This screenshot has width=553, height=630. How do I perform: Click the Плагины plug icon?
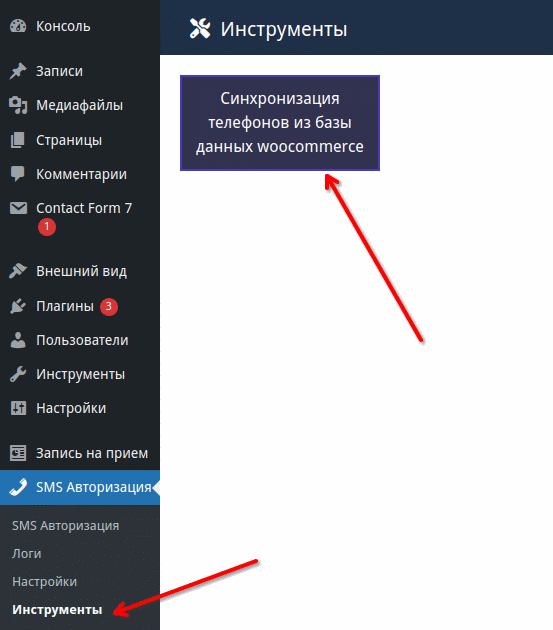[18, 306]
